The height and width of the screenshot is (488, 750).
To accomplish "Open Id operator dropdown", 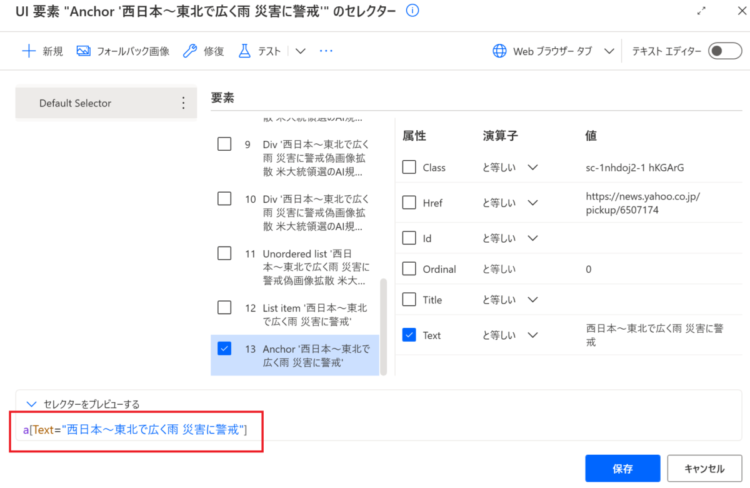I will (533, 238).
